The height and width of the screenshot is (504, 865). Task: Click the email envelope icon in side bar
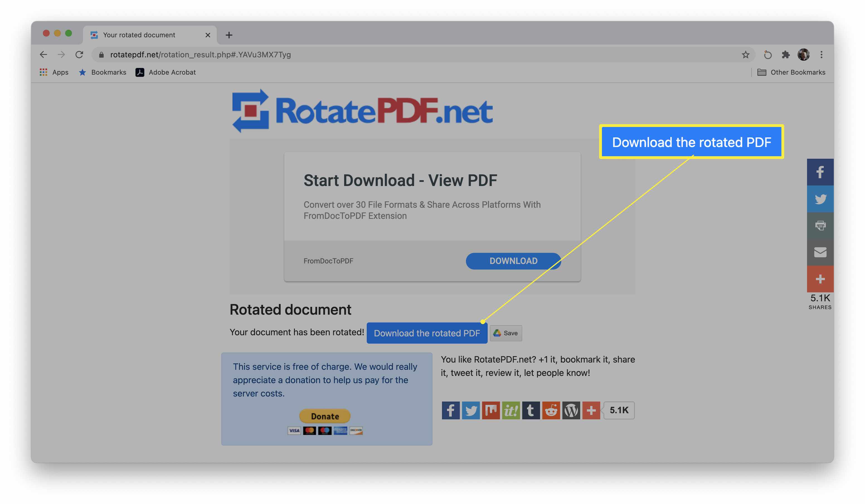[820, 252]
